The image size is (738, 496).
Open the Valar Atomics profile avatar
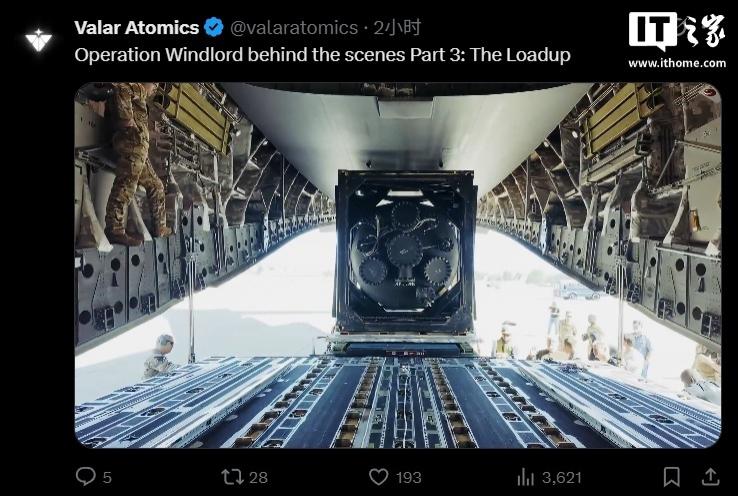tap(39, 40)
